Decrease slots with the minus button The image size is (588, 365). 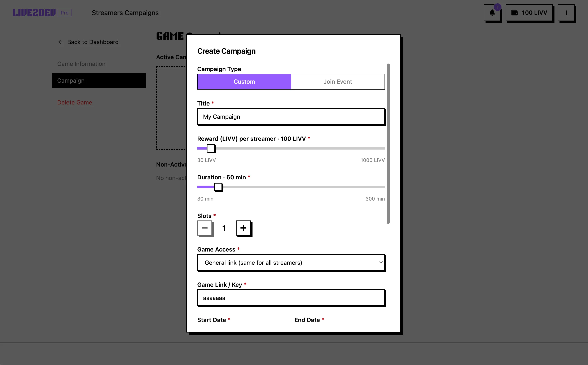[205, 228]
